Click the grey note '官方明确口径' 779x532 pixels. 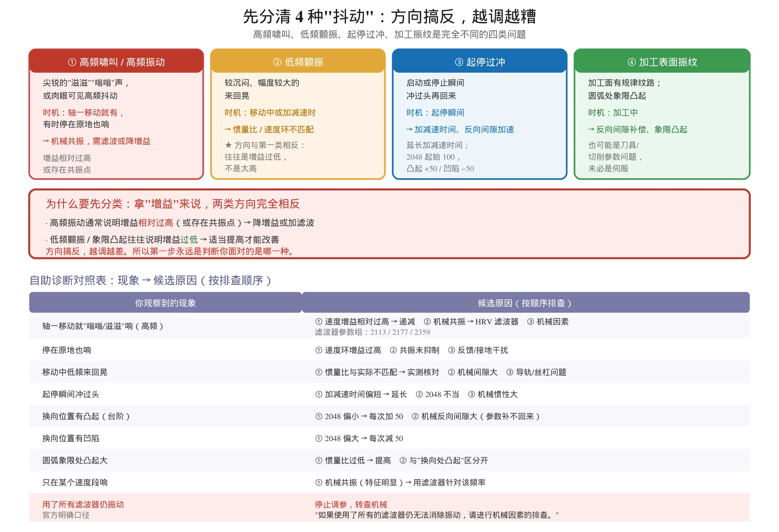pyautogui.click(x=66, y=515)
